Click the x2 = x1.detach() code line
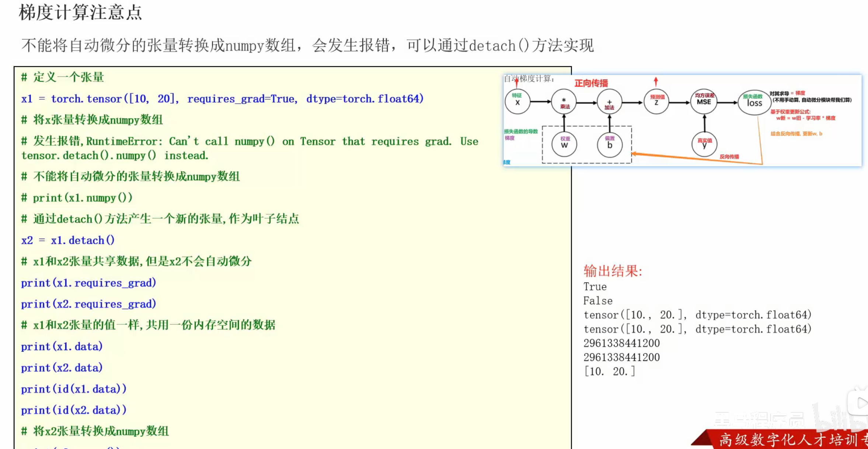 pyautogui.click(x=68, y=241)
